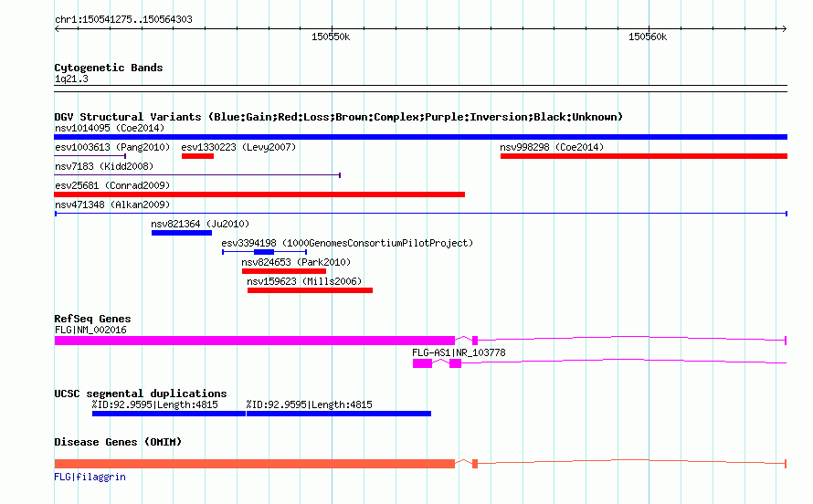This screenshot has width=813, height=504.
Task: Click the nsv998298 (Coe2014) label text
Action: [x=552, y=147]
